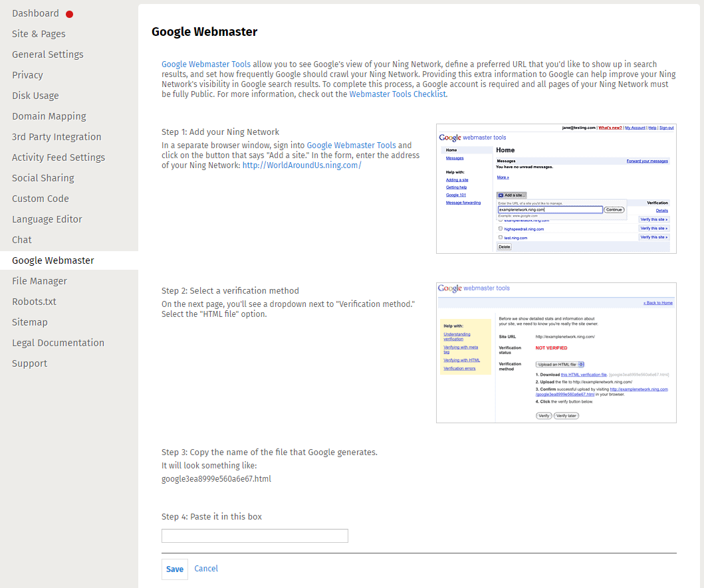Click Google Webmaster Tools link in Step 1
This screenshot has height=588, width=704.
(352, 146)
